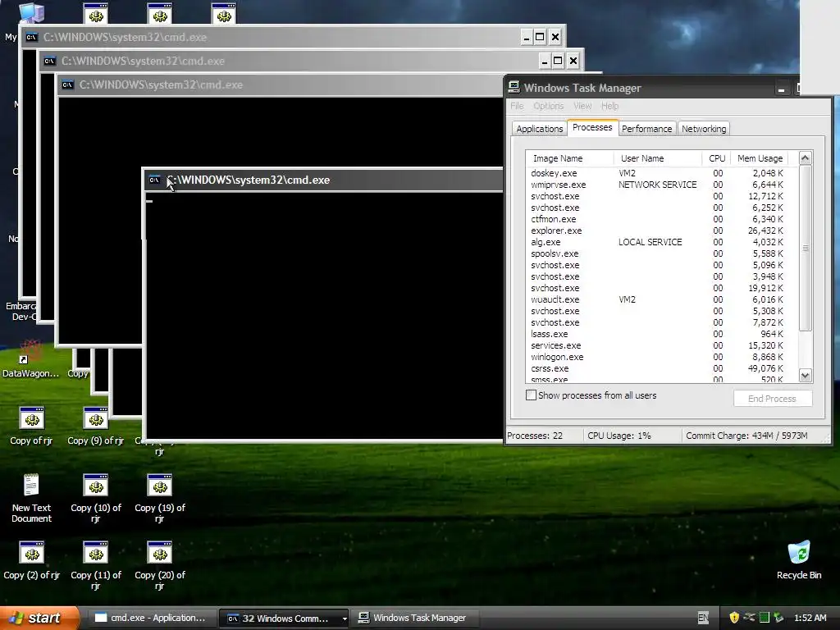Click the Commit Charge status bar entry
Screen dimensions: 840x630
(746, 436)
